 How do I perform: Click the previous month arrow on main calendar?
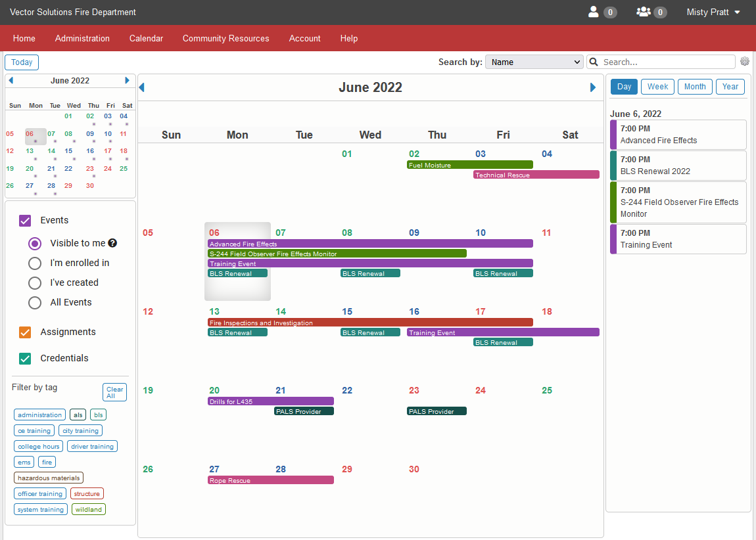click(x=141, y=86)
